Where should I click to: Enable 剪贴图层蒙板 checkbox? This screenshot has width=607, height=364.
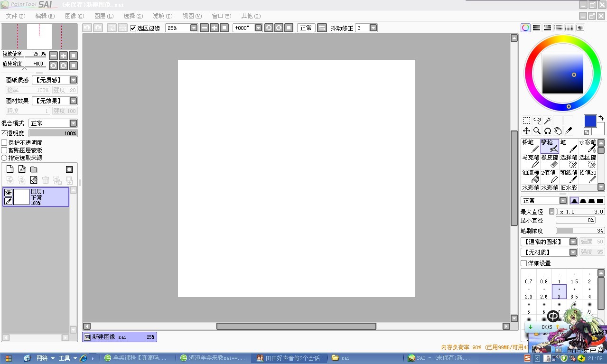pyautogui.click(x=4, y=150)
